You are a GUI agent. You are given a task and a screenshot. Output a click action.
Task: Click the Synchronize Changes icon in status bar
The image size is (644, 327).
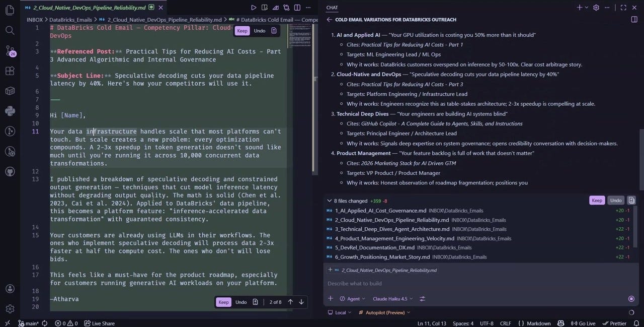click(45, 323)
